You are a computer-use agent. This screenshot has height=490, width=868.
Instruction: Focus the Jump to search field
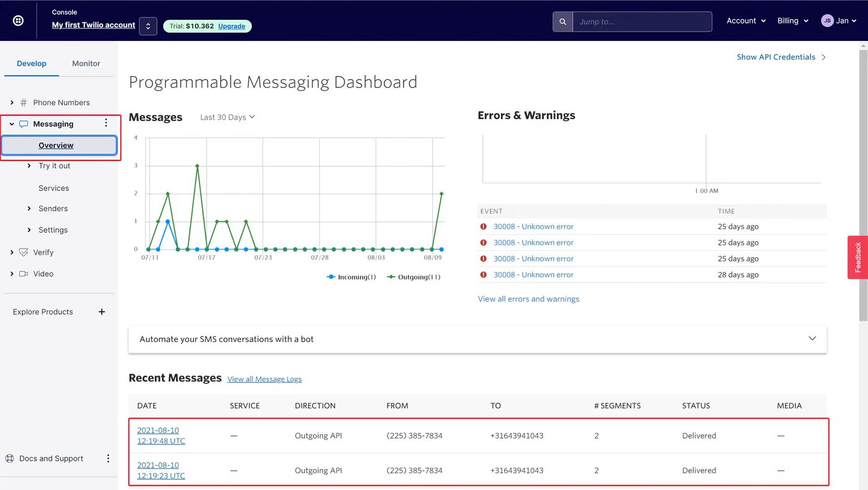click(642, 22)
